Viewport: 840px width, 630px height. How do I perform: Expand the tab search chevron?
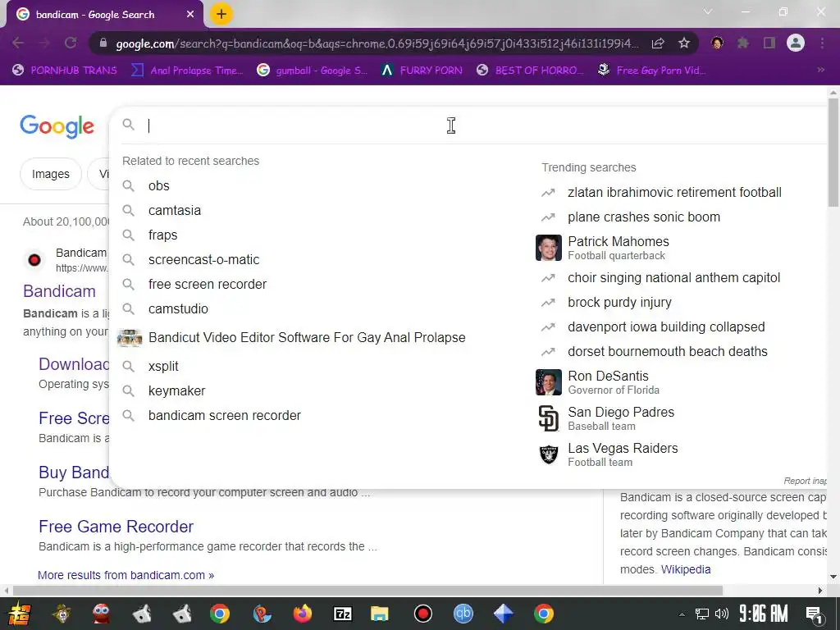pos(708,11)
